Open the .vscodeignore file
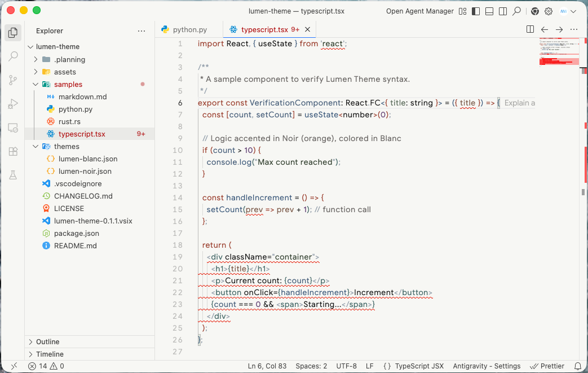Viewport: 588px width, 373px height. point(90,183)
